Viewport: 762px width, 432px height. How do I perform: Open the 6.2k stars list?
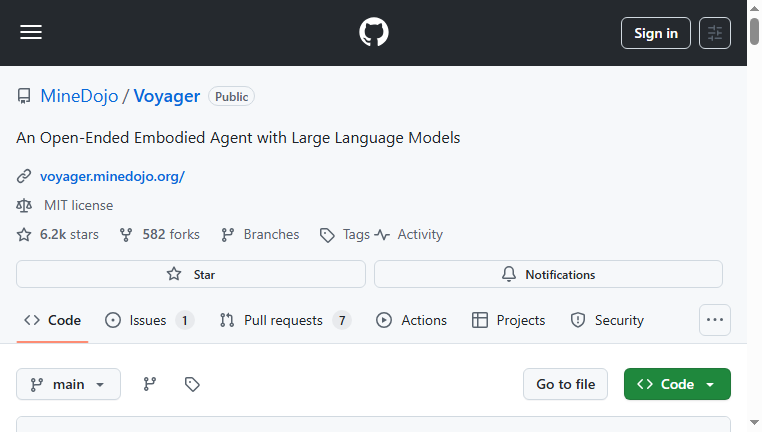click(x=58, y=235)
